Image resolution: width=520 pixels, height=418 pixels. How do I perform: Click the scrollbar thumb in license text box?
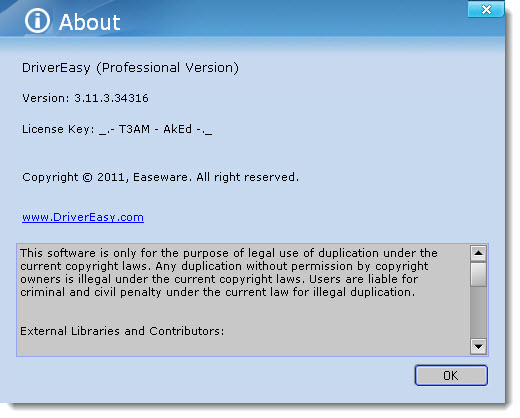click(478, 274)
